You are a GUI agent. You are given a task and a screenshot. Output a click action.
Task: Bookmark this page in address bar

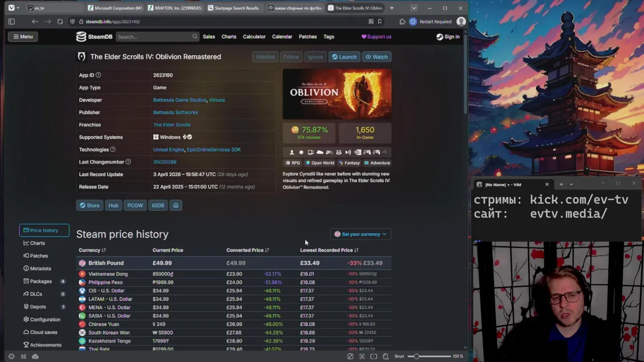380,22
